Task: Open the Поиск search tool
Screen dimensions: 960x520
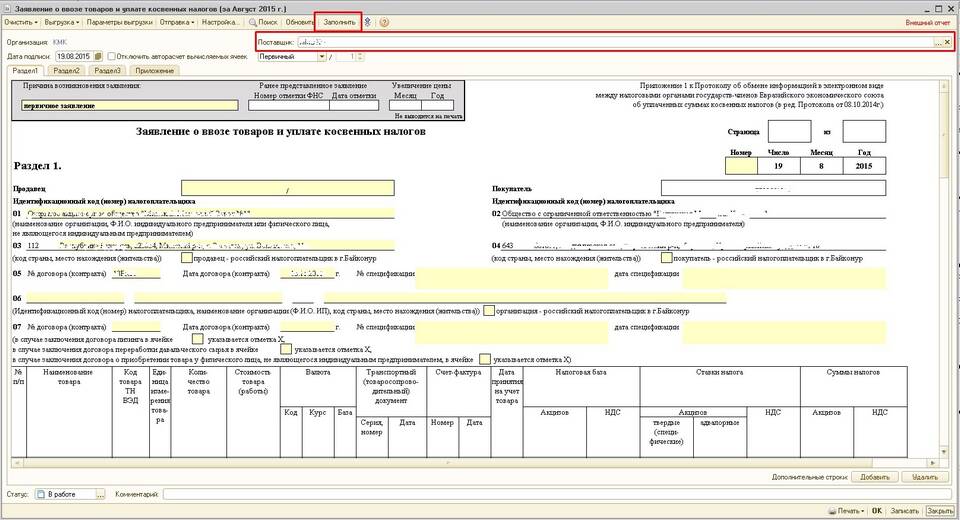Action: tap(263, 22)
